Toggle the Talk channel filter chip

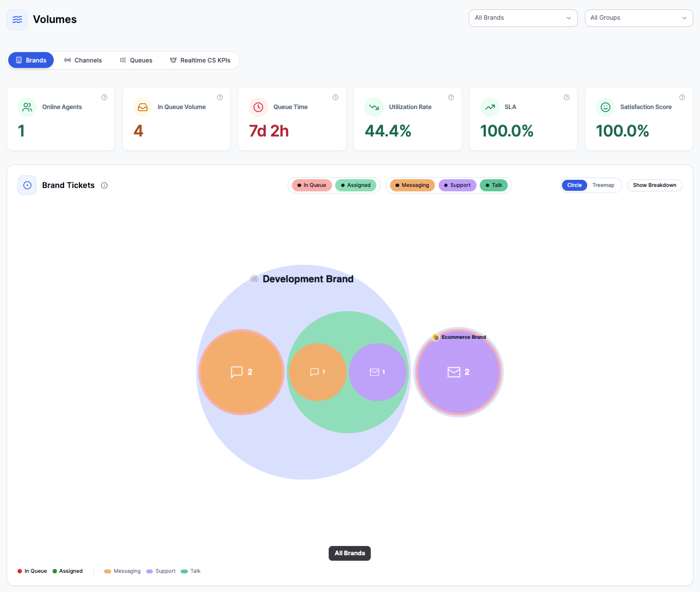pyautogui.click(x=494, y=185)
